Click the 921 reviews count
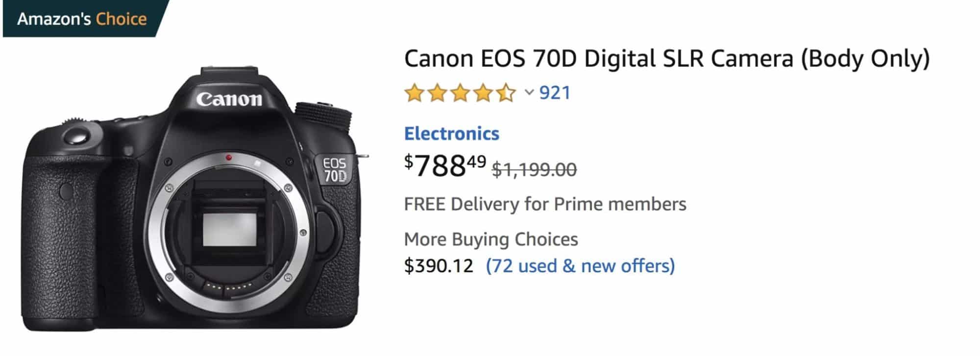The width and height of the screenshot is (980, 356). (554, 92)
